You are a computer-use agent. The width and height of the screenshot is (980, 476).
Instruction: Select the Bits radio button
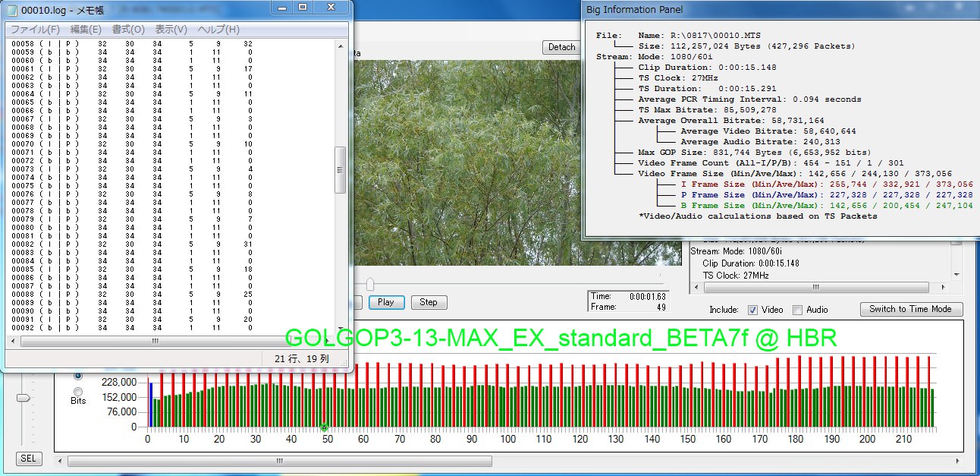tap(78, 391)
